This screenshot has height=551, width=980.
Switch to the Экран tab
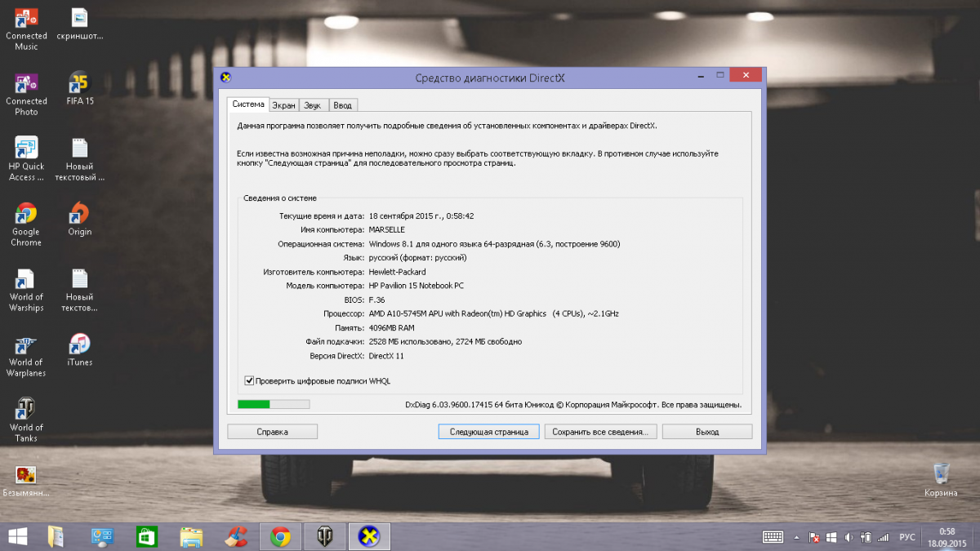point(284,105)
